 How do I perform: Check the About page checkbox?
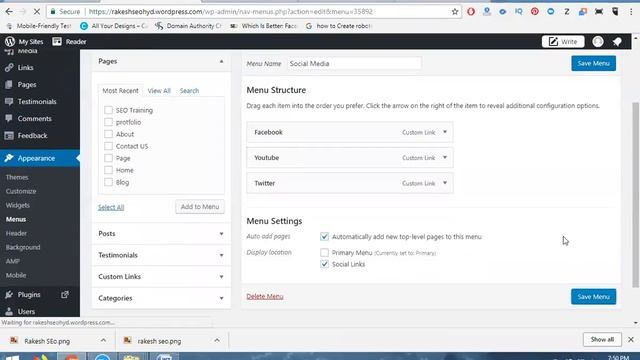[108, 134]
